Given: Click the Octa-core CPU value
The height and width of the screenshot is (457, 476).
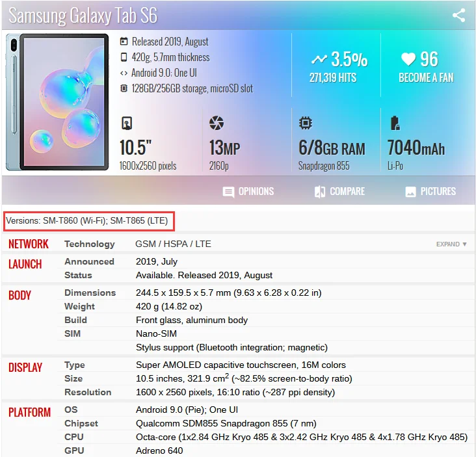Looking at the screenshot, I should coord(302,437).
